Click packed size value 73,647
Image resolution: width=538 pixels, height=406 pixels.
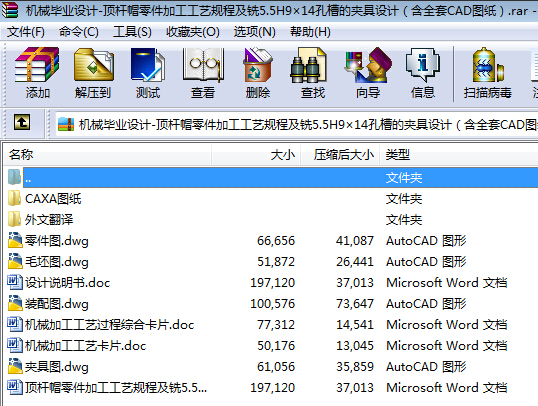pyautogui.click(x=355, y=304)
